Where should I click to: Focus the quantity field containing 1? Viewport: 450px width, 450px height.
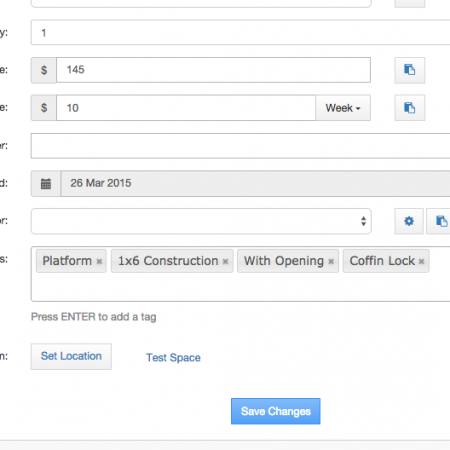tap(240, 32)
